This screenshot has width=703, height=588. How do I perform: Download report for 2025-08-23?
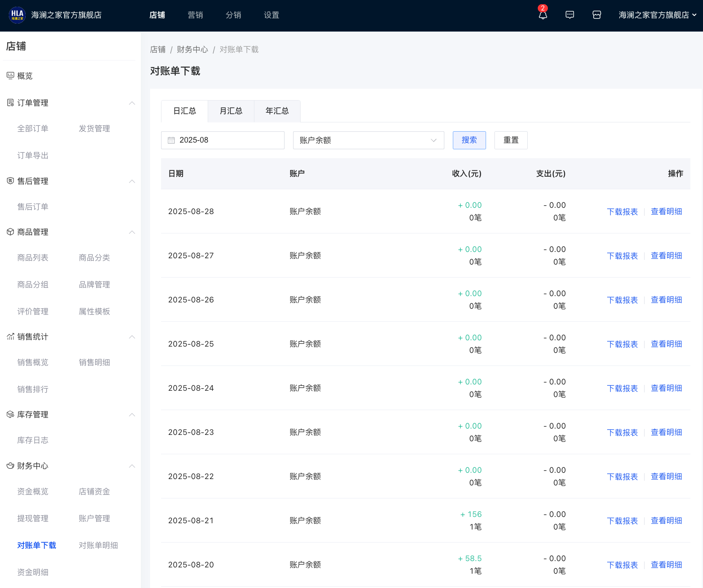point(622,432)
